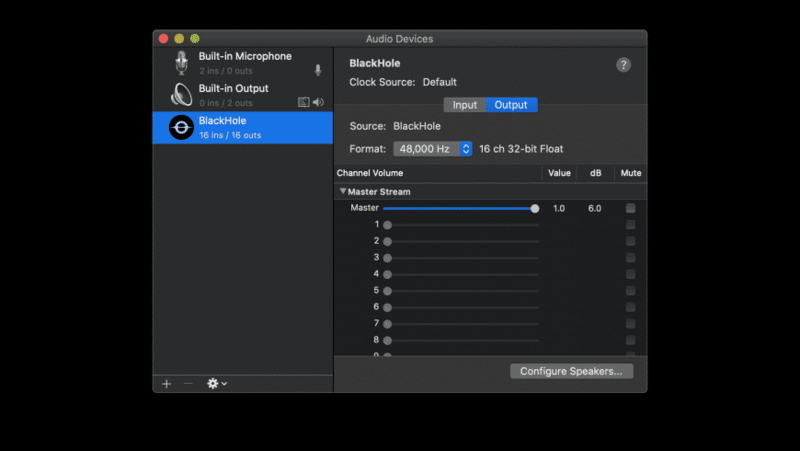Click the Master dB value 6.0

(x=594, y=208)
